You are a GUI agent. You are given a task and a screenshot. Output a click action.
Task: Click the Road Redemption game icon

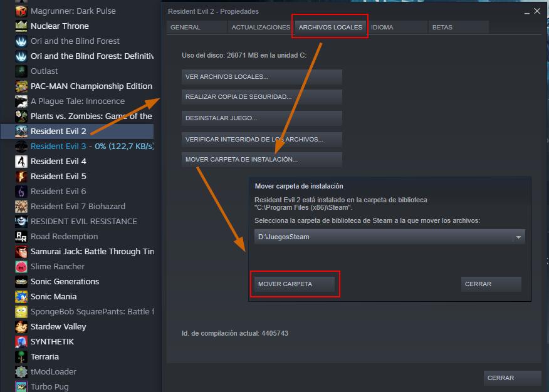21,237
